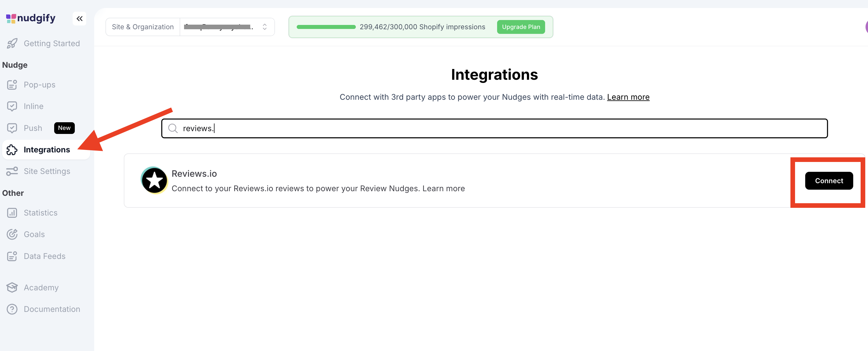Click the nudgify logo
The height and width of the screenshot is (351, 868).
click(x=31, y=18)
